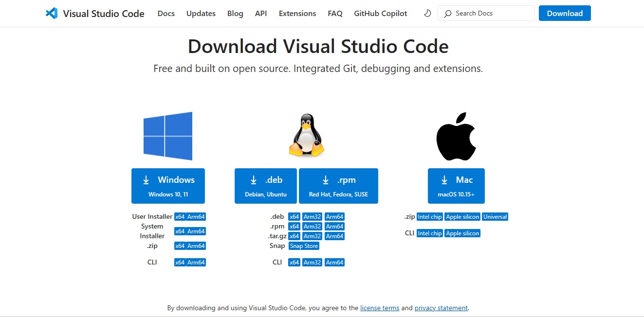Toggle the dark theme moon switch
Viewport: 644px width, 317px height.
pyautogui.click(x=427, y=13)
